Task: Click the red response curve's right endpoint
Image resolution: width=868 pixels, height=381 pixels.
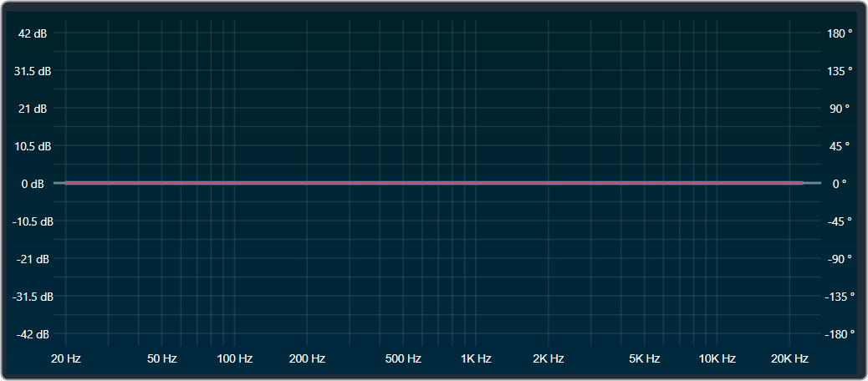Action: click(x=801, y=183)
